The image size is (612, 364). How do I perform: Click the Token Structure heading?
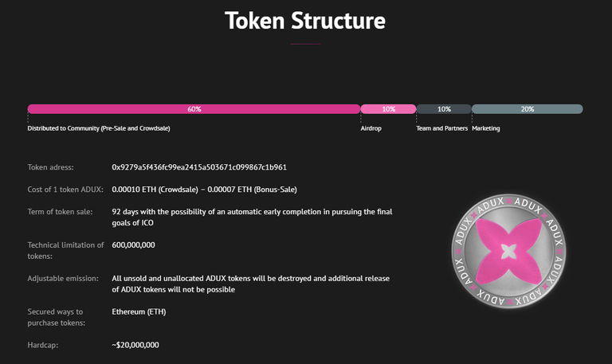point(305,21)
